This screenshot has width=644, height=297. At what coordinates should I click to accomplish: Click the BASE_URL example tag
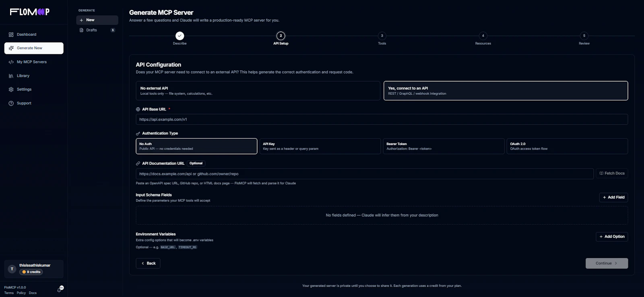tap(168, 248)
